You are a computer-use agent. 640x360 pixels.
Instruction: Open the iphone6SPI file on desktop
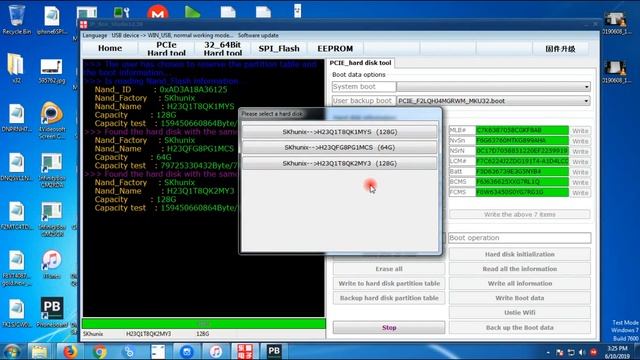coord(52,19)
